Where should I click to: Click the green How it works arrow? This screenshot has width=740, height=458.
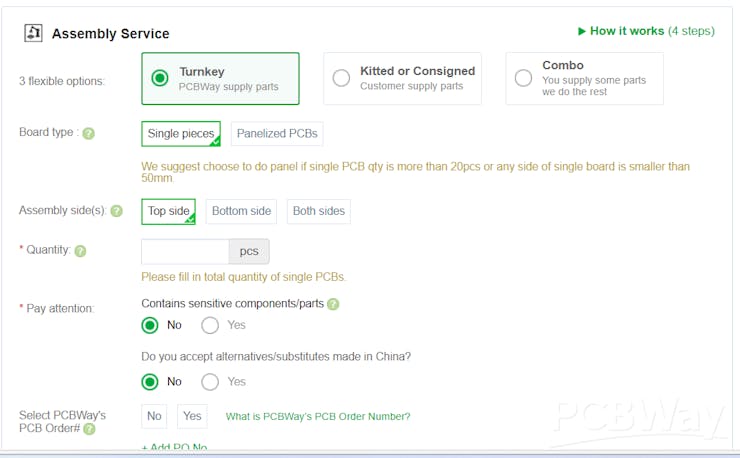tap(582, 31)
